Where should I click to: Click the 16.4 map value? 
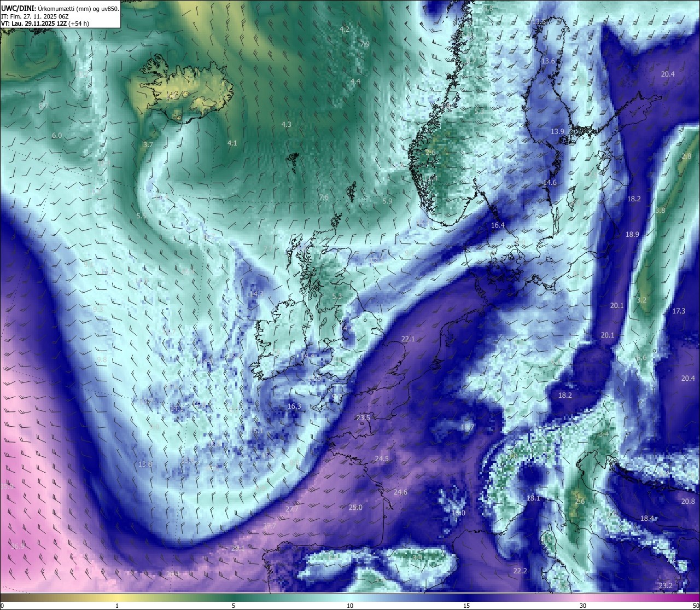click(x=498, y=225)
